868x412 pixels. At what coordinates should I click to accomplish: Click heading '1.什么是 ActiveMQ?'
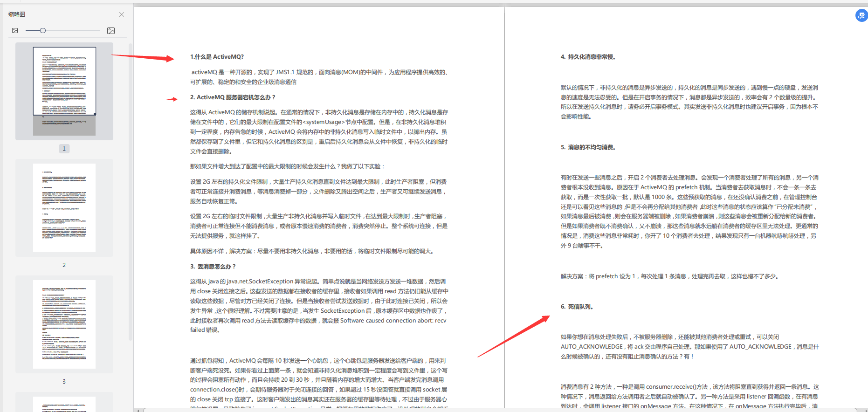pyautogui.click(x=217, y=57)
